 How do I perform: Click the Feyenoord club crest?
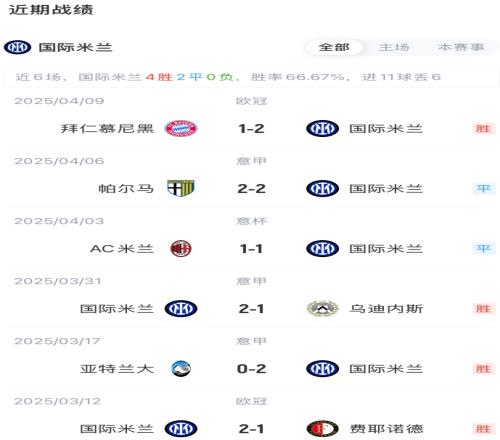[322, 429]
